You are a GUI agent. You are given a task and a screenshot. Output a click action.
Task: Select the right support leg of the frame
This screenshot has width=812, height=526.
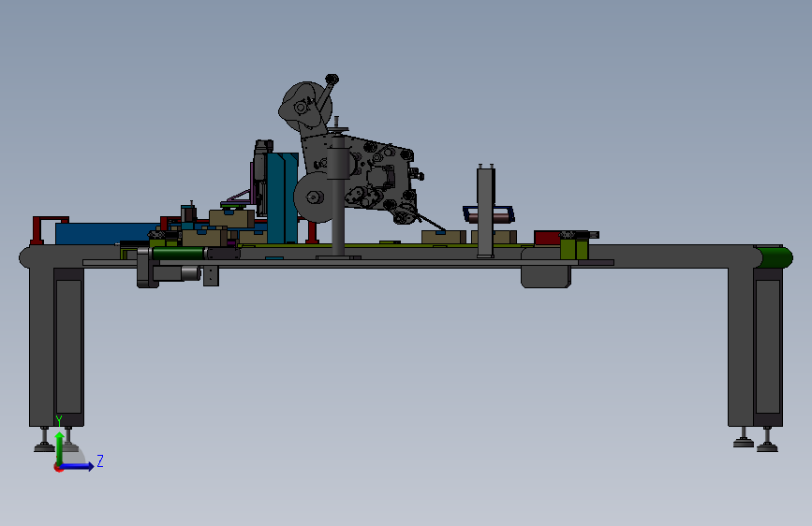point(755,346)
